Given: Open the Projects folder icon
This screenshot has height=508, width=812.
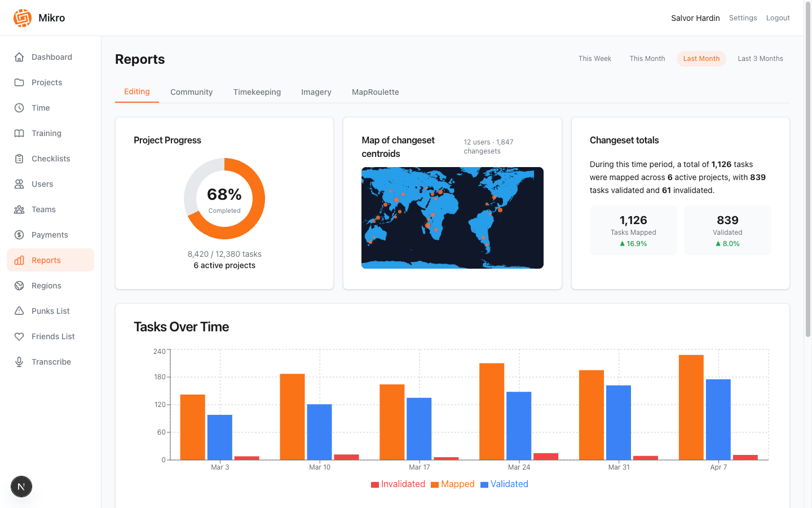Looking at the screenshot, I should pyautogui.click(x=19, y=82).
